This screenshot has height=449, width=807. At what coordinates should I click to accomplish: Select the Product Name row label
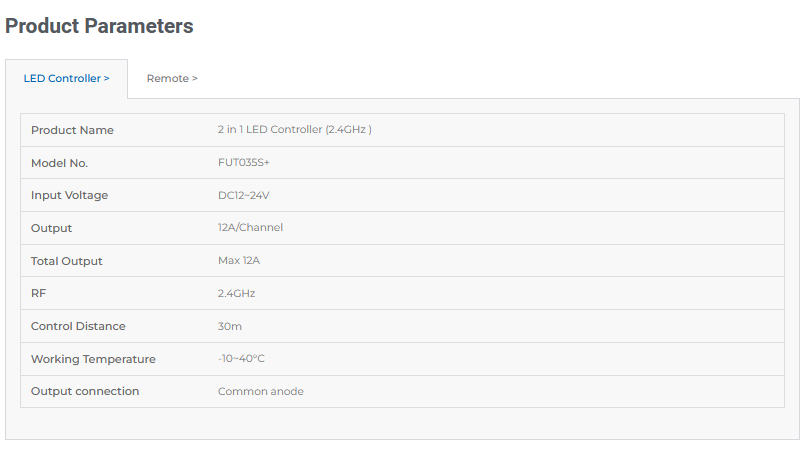pyautogui.click(x=72, y=130)
